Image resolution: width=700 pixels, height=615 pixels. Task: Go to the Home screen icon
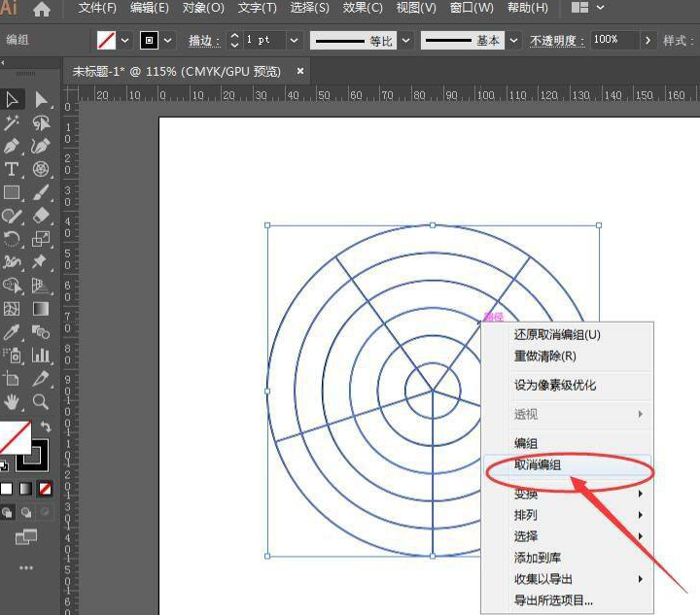42,9
